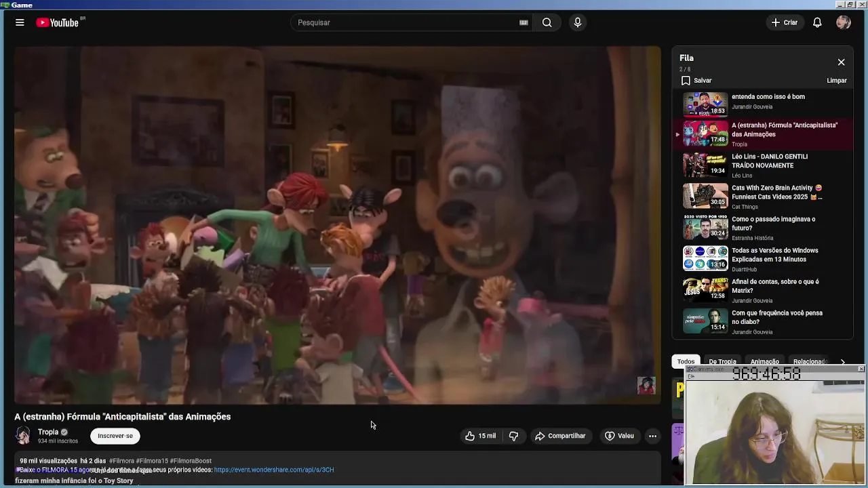Click the #Filmora hashtag
The height and width of the screenshot is (488, 868).
[x=121, y=461]
